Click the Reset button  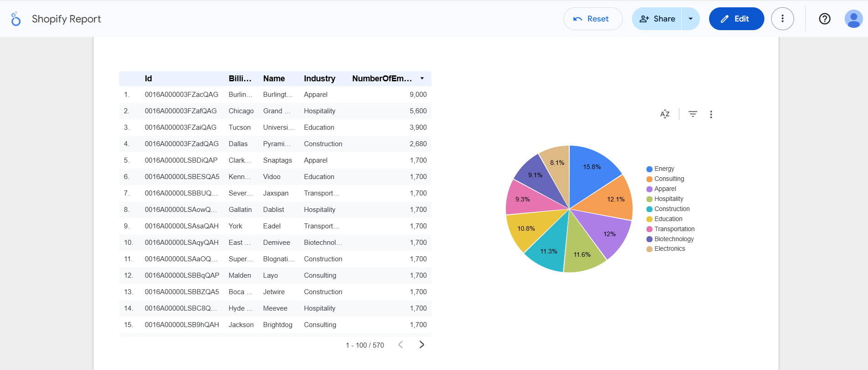pos(593,19)
